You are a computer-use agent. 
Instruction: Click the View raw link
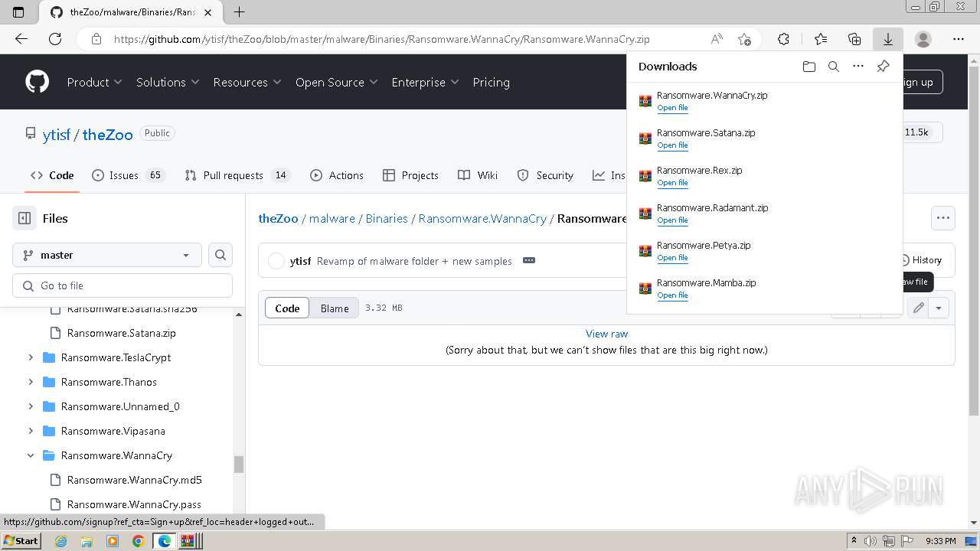[606, 334]
